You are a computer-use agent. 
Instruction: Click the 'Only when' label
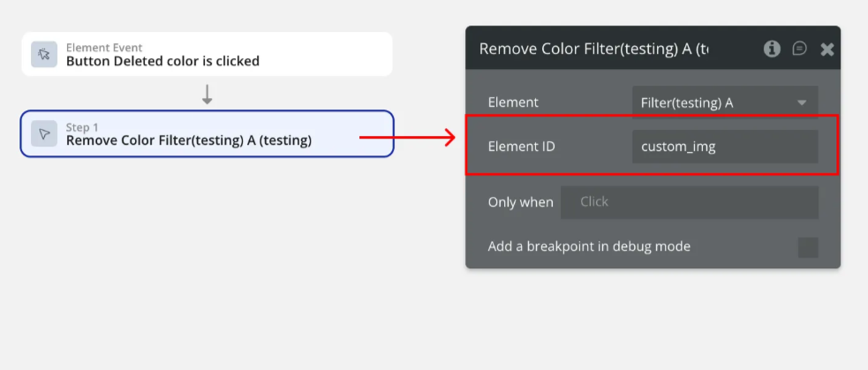tap(520, 202)
